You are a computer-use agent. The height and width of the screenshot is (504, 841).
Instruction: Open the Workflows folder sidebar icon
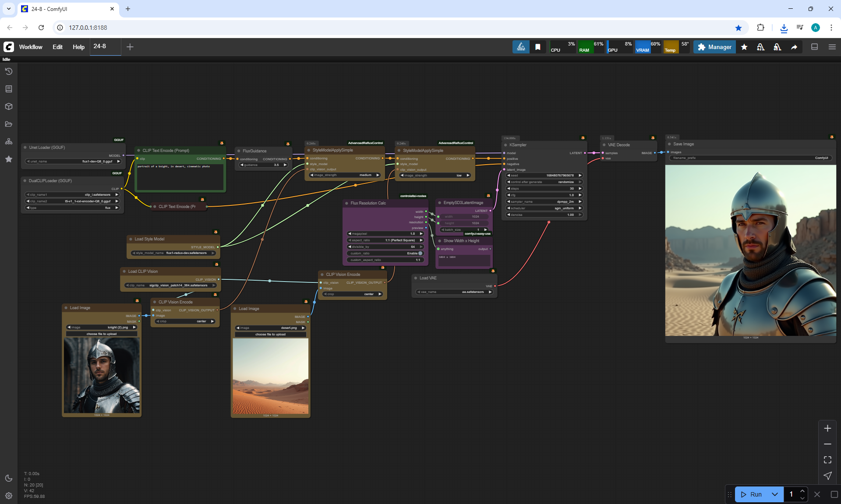[x=8, y=124]
